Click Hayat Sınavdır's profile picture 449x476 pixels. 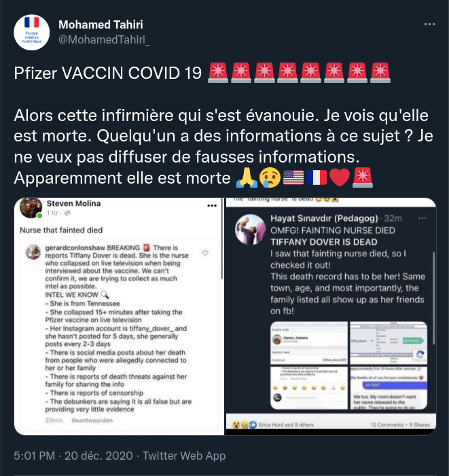click(251, 230)
